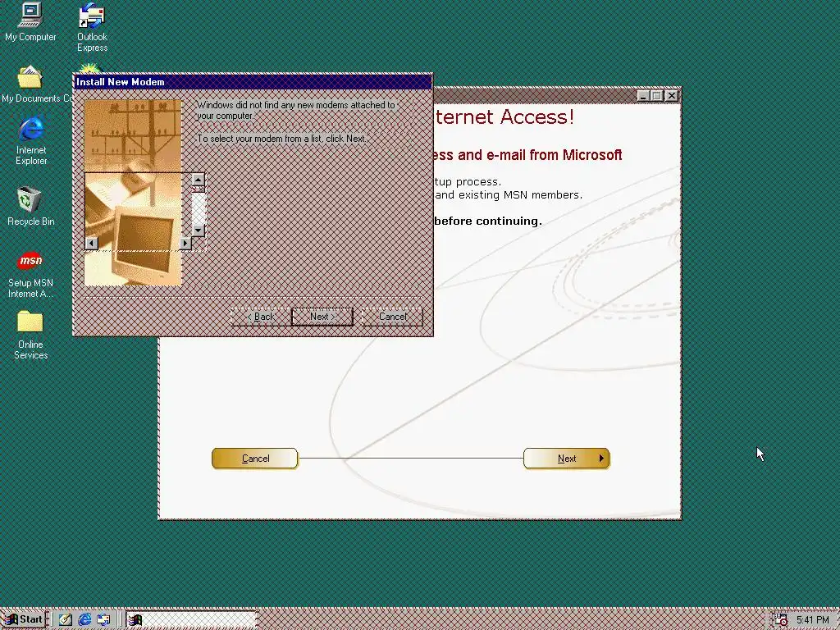Click the Start button
The height and width of the screenshot is (630, 840).
tap(24, 620)
